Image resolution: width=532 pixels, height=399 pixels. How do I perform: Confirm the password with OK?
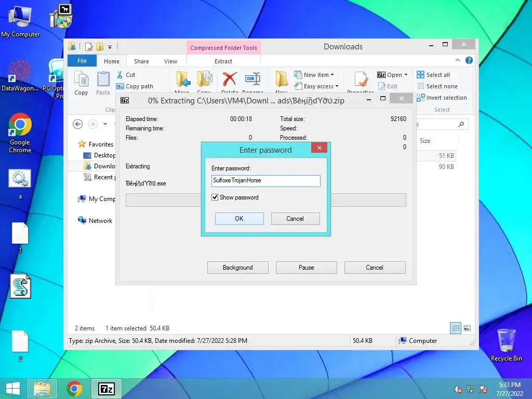(x=239, y=219)
